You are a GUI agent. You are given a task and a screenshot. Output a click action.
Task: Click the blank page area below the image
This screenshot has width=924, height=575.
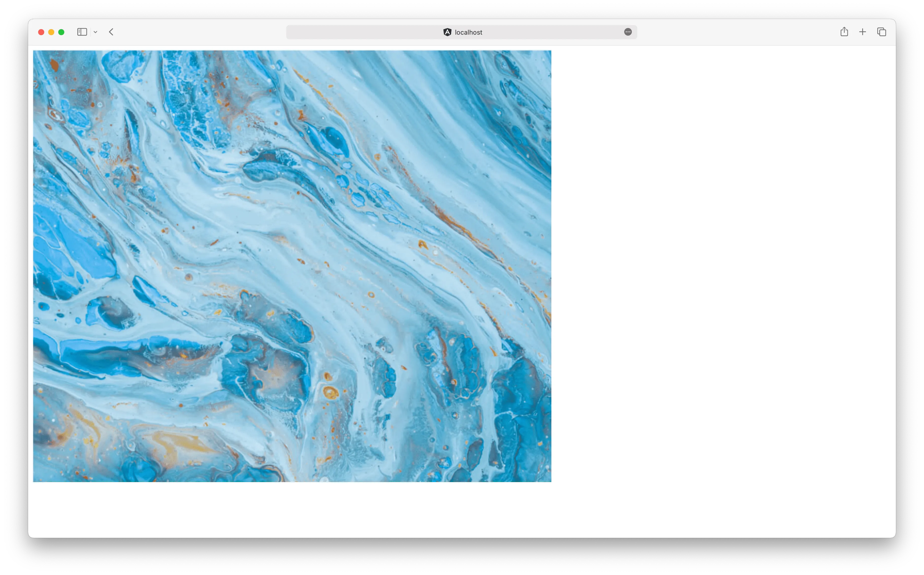(292, 509)
